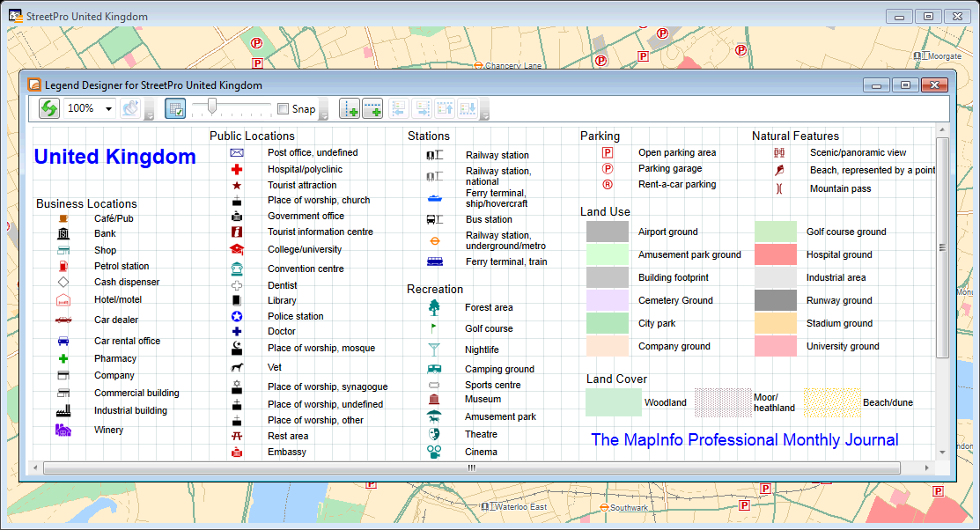Select the Petrol station pump symbol
Screen dimensions: 980x530
63,266
